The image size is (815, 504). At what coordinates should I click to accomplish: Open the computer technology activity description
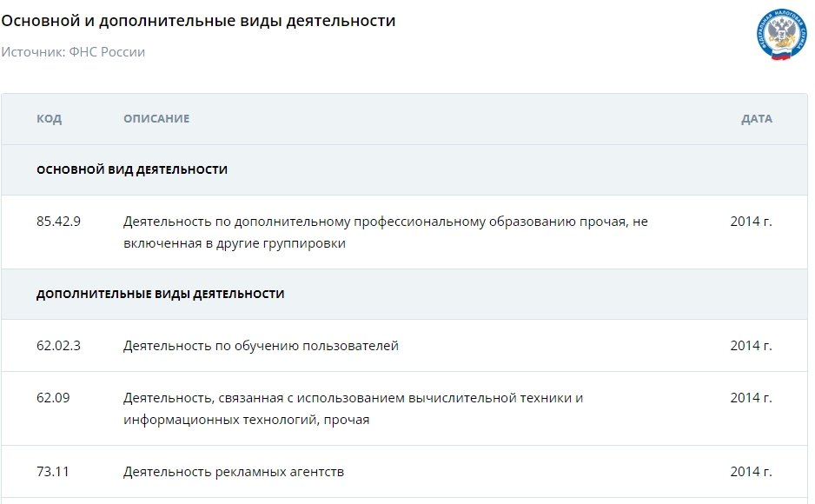point(353,408)
